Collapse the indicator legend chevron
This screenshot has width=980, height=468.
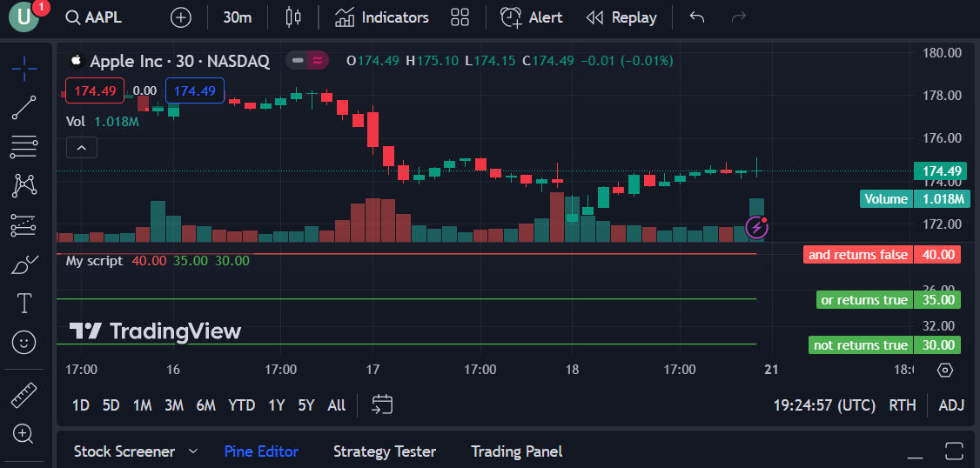82,148
